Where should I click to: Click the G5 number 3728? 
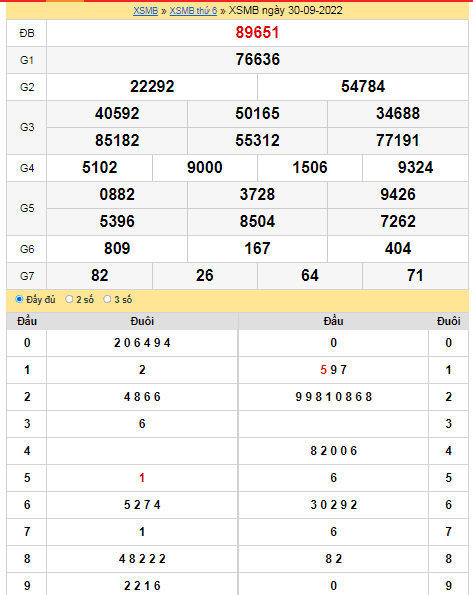(x=257, y=194)
